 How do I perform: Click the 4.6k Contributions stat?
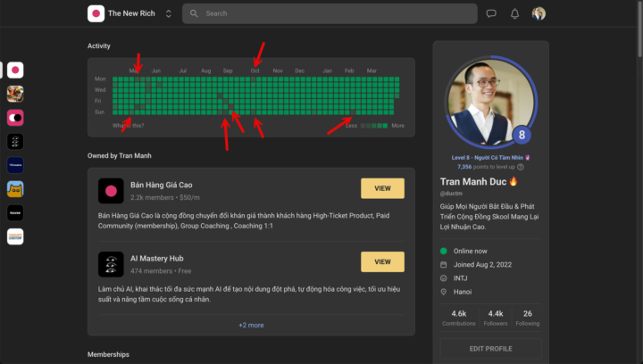pos(459,318)
